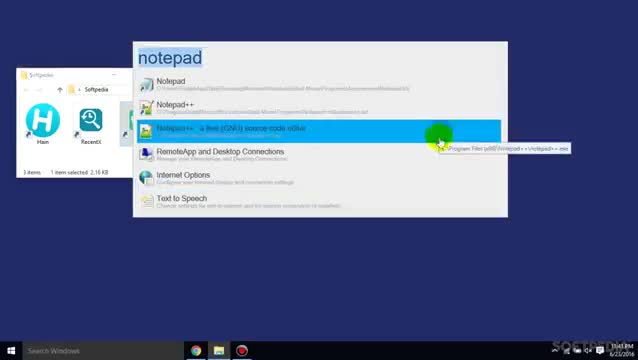Click the Text to Speech icon
Viewport: 638px width, 360px height.
(146, 201)
